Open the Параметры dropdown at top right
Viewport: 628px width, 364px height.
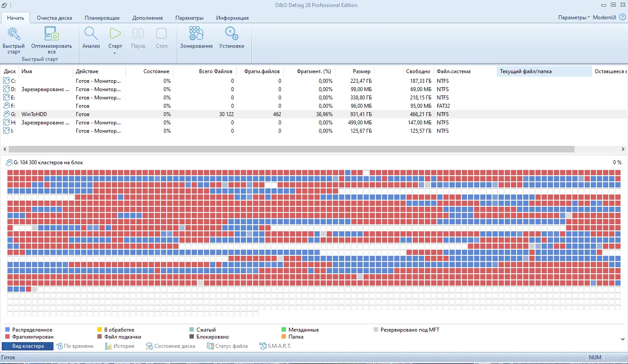coord(574,18)
